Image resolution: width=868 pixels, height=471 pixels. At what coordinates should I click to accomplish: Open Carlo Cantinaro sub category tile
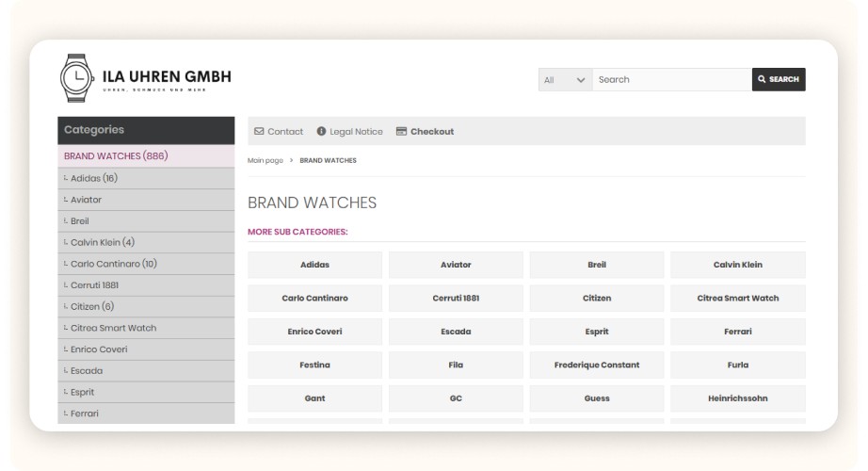tap(315, 298)
